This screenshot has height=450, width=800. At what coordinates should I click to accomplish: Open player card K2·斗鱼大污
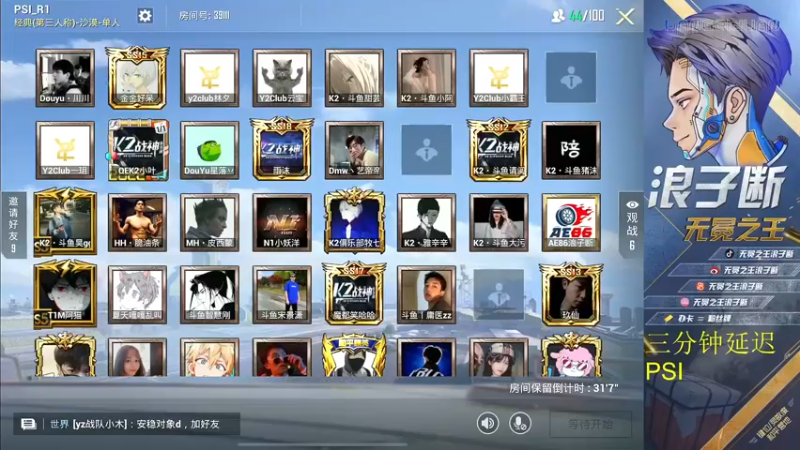tap(498, 222)
